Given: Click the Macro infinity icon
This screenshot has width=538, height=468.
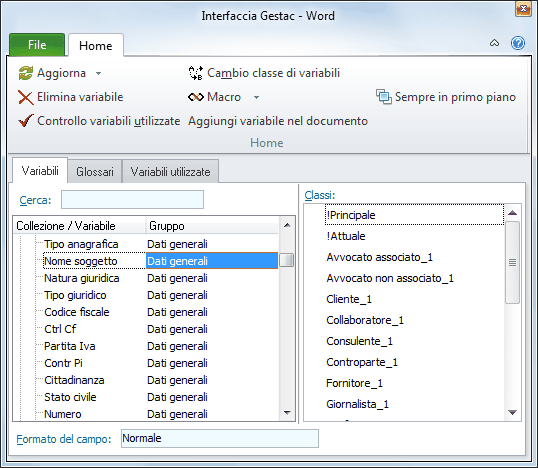Looking at the screenshot, I should pos(196,97).
